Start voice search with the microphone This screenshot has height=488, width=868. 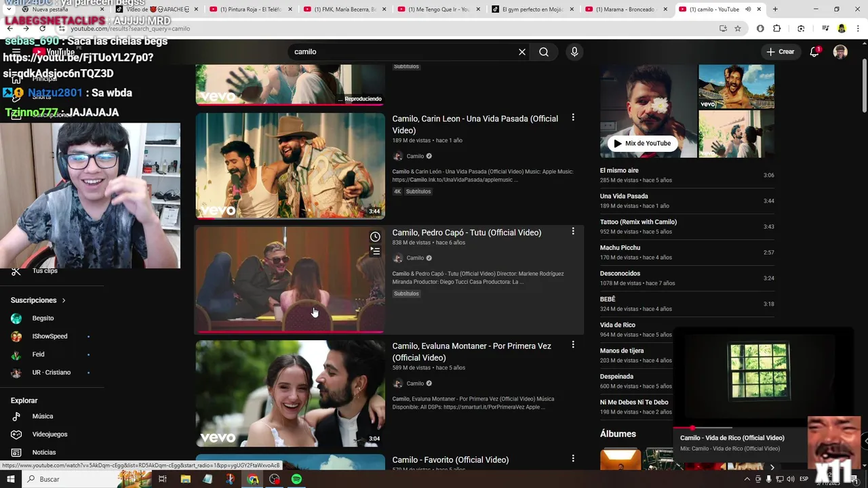574,52
